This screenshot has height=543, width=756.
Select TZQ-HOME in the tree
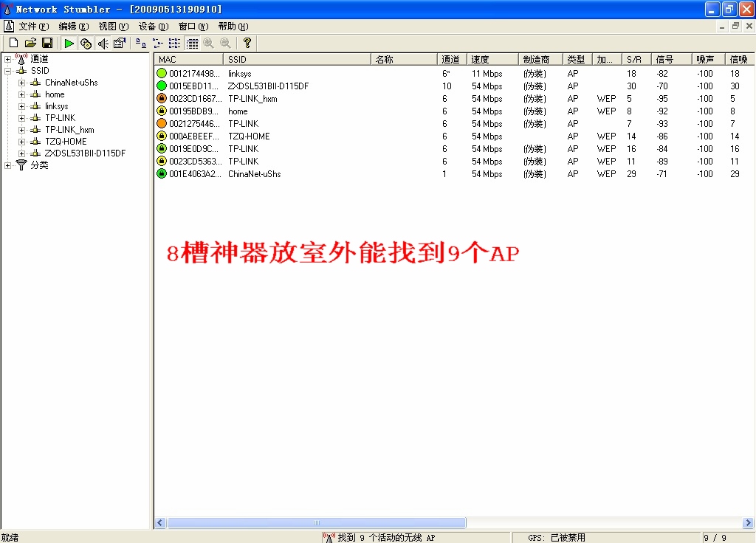(x=66, y=142)
